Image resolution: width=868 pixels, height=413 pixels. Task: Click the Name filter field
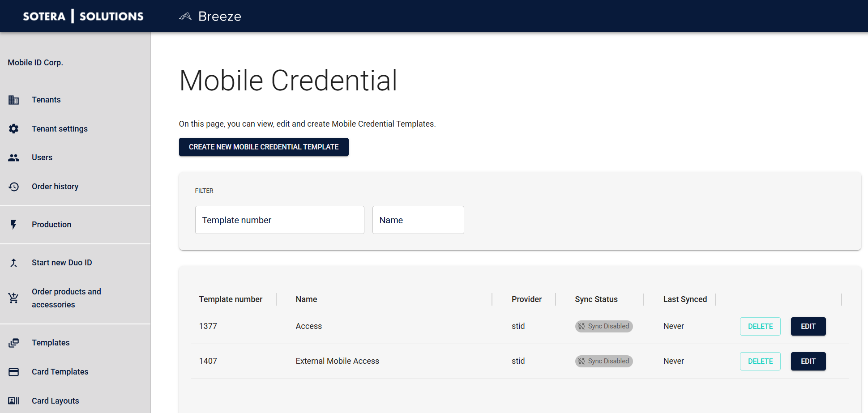click(x=418, y=220)
